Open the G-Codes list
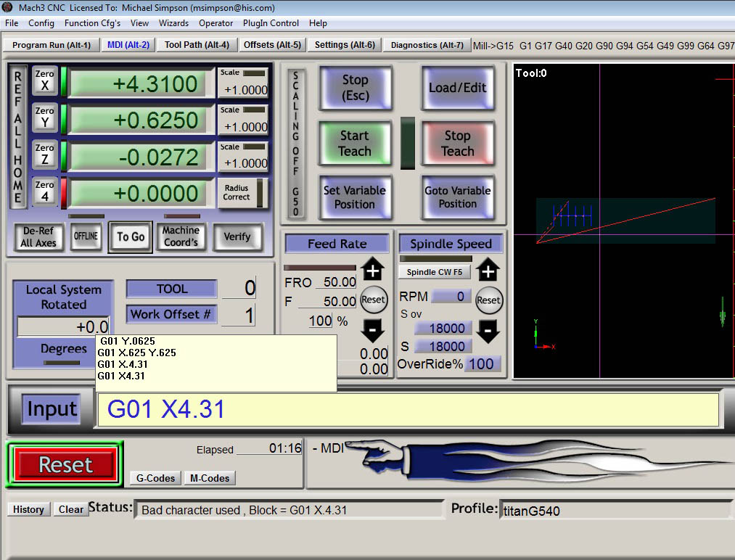 pyautogui.click(x=155, y=478)
